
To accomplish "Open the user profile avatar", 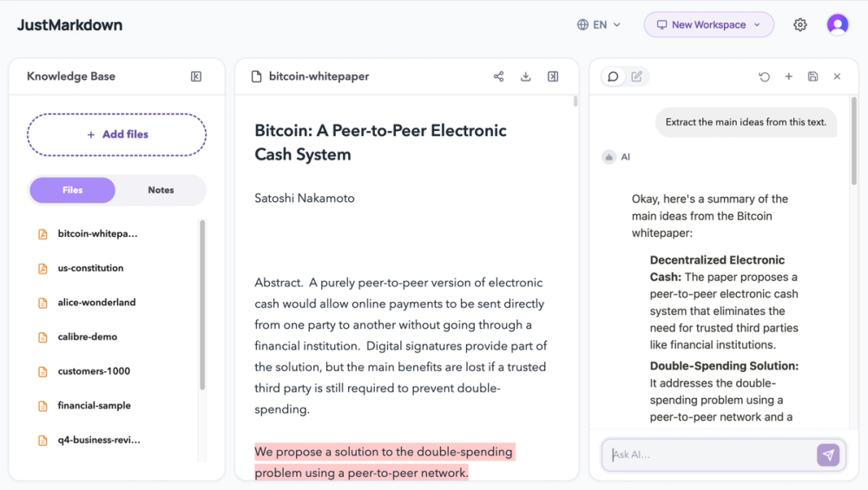I will (x=838, y=24).
